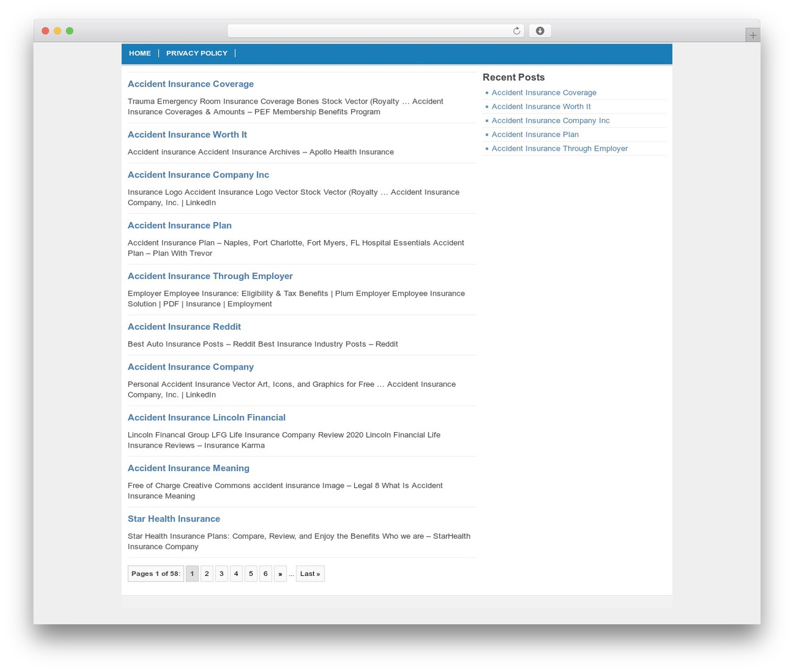Open the Accident Insurance Meaning post
This screenshot has width=794, height=672.
189,469
